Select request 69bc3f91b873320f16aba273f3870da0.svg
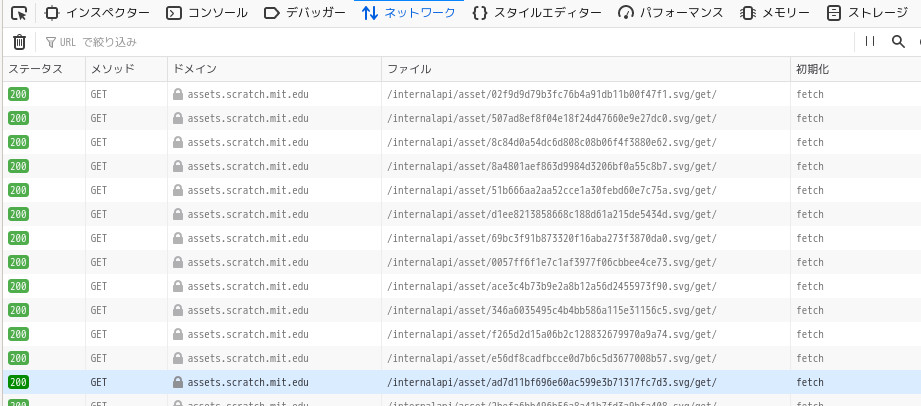This screenshot has width=921, height=406. pos(462,239)
